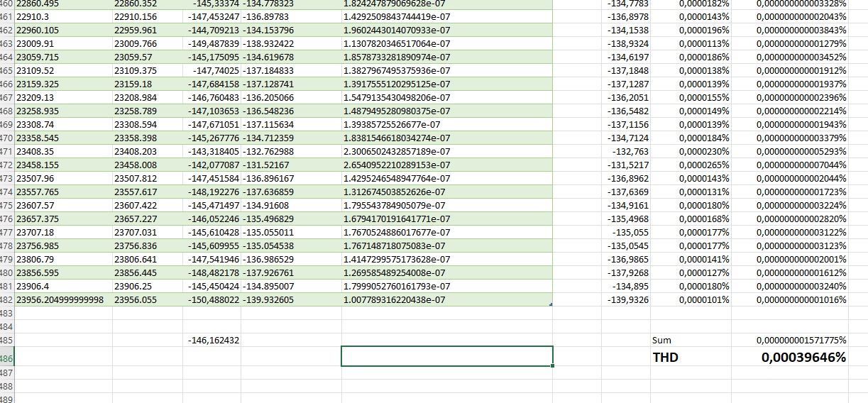Select the row 485 header
Image resolution: width=868 pixels, height=403 pixels.
(6, 341)
